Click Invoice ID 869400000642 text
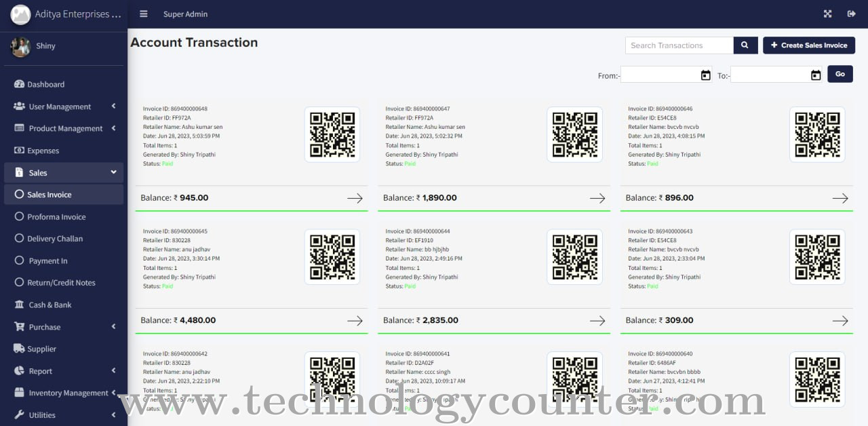Image resolution: width=868 pixels, height=426 pixels. tap(175, 354)
